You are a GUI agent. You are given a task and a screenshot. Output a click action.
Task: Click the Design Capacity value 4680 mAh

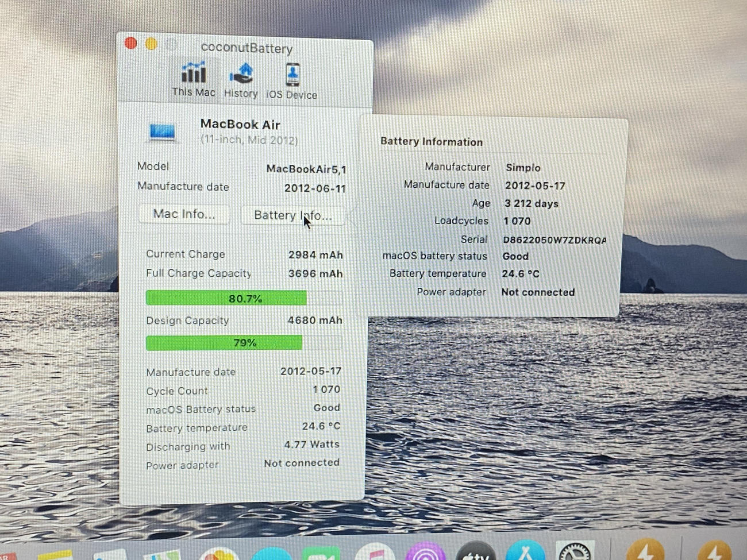tap(315, 320)
